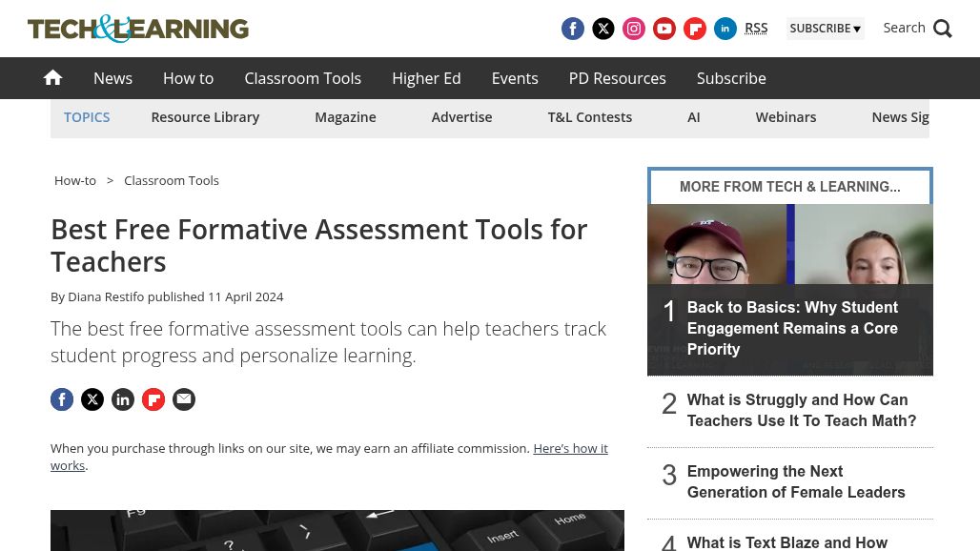Open Tech & Learning Facebook page in header
980x551 pixels.
(573, 29)
